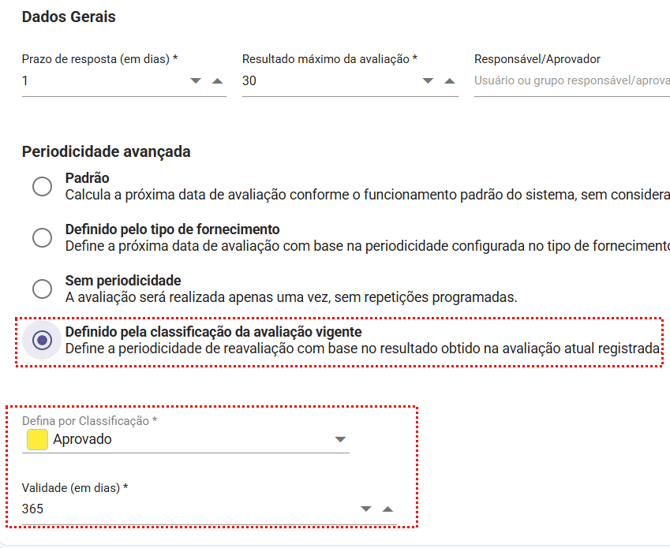Decrease Resultado máximo da avaliação value

tap(428, 81)
